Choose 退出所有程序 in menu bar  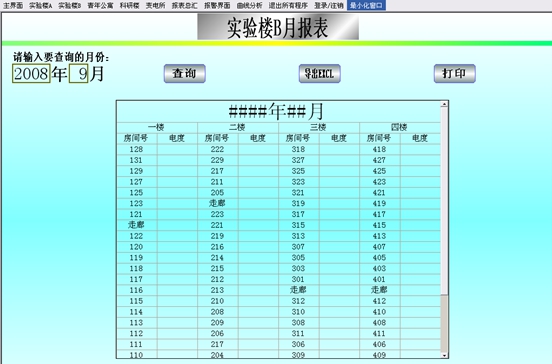[288, 5]
